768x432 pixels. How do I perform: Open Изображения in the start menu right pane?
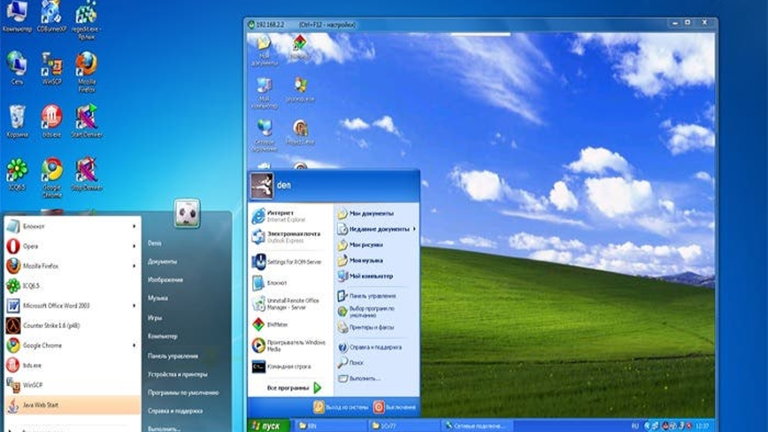[165, 280]
